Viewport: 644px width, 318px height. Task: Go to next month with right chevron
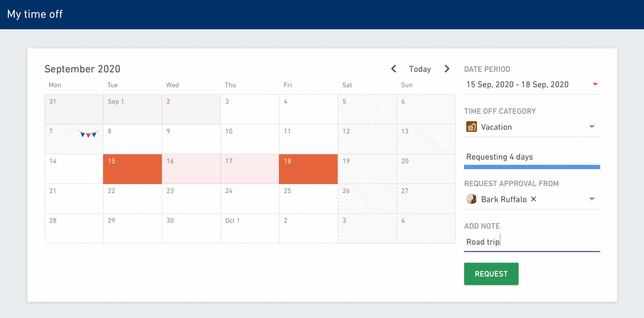pos(447,69)
